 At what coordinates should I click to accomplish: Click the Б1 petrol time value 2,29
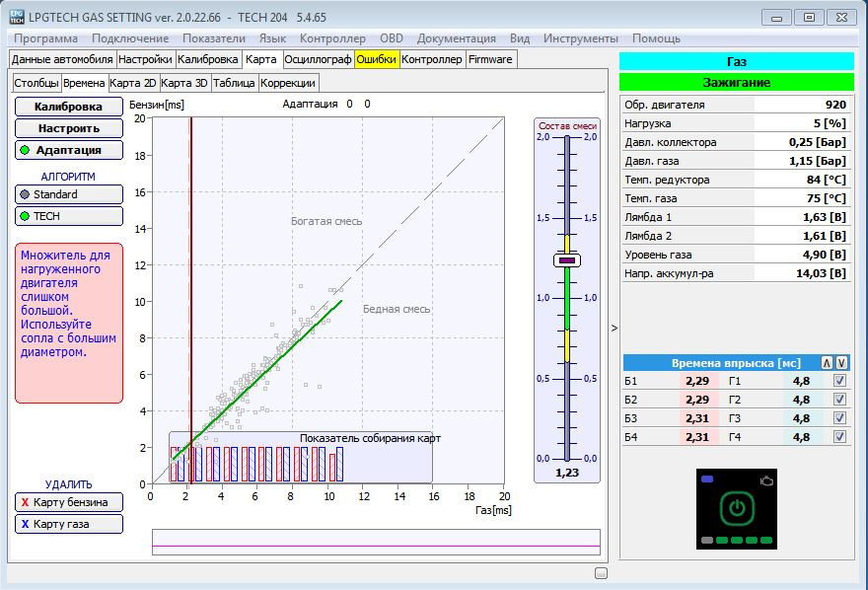(697, 381)
